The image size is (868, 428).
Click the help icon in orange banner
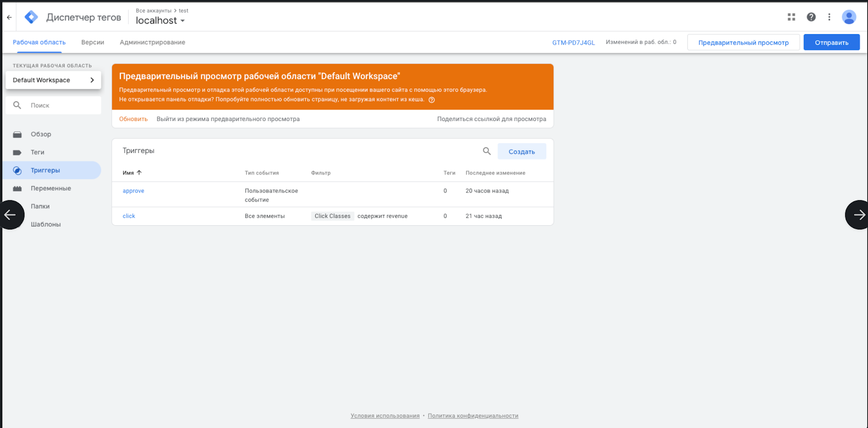(432, 100)
